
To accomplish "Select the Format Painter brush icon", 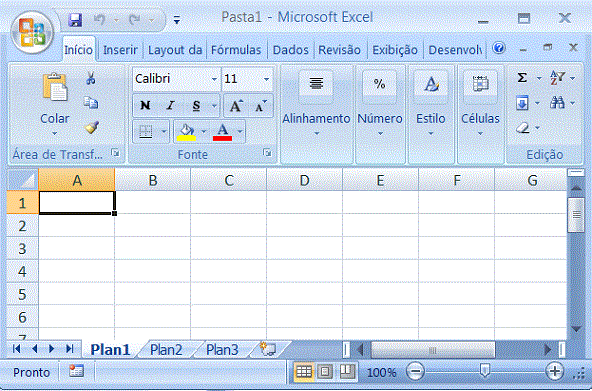I will (91, 128).
